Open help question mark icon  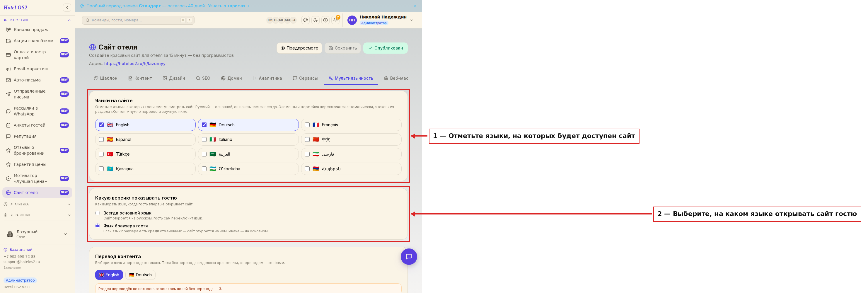(325, 20)
